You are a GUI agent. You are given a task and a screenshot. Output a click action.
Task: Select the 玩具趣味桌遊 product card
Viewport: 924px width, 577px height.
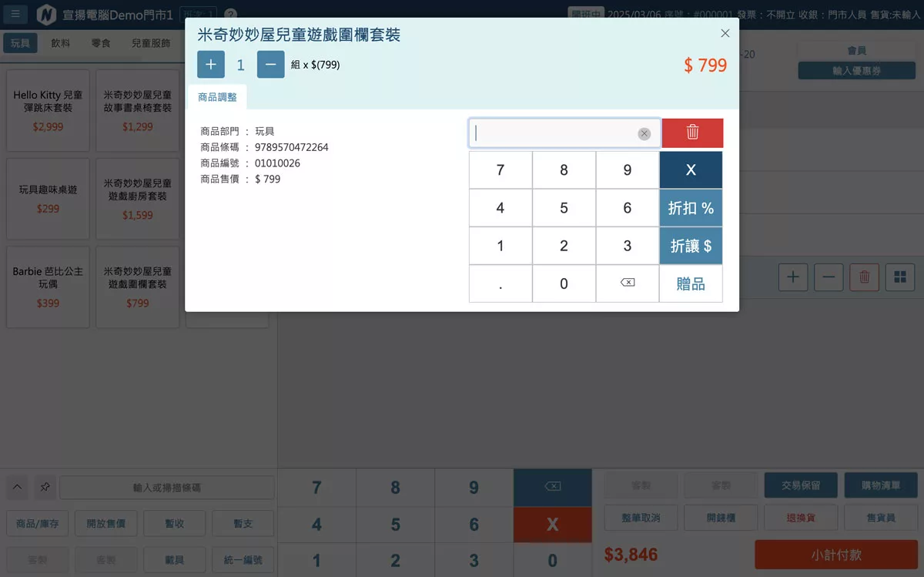tap(48, 199)
